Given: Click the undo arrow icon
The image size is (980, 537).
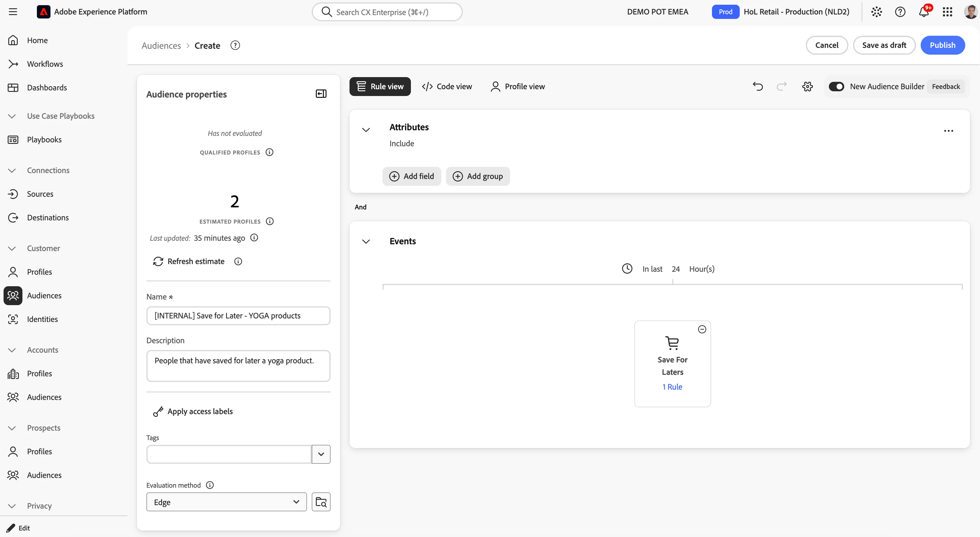Looking at the screenshot, I should click(x=757, y=86).
